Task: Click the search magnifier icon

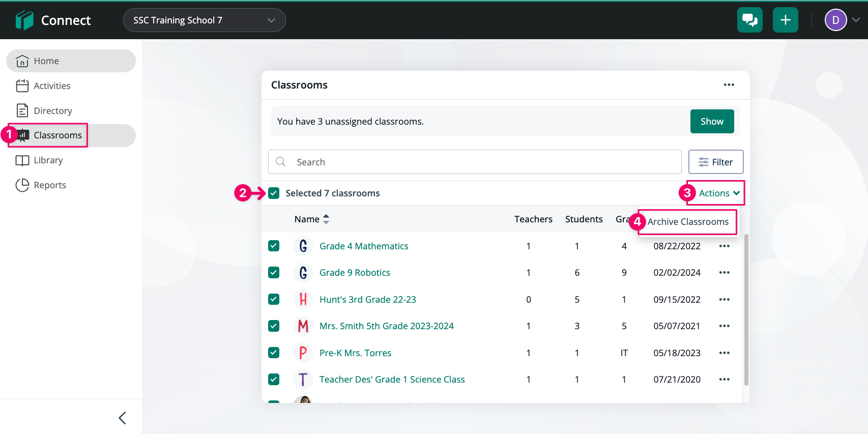Action: (281, 162)
